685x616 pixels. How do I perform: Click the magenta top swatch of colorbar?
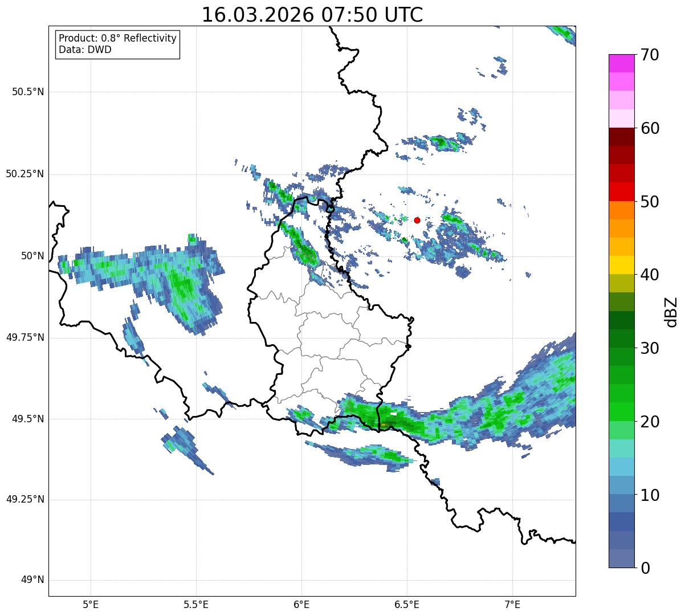pyautogui.click(x=621, y=63)
